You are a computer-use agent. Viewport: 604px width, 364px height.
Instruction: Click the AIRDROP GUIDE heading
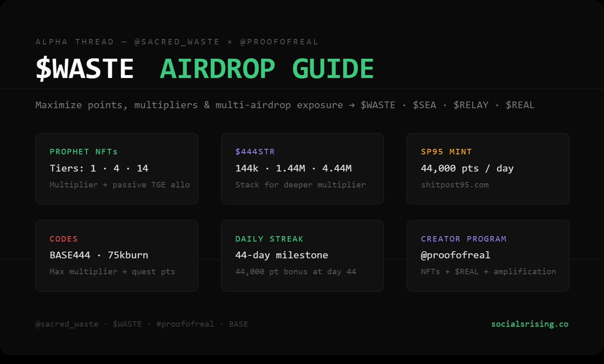click(267, 68)
